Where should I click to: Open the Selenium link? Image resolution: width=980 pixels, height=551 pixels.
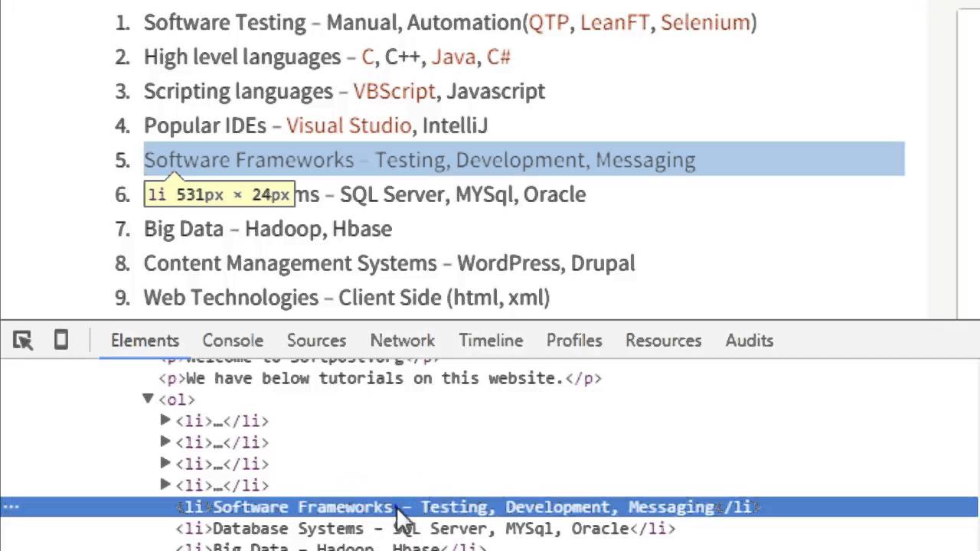705,22
